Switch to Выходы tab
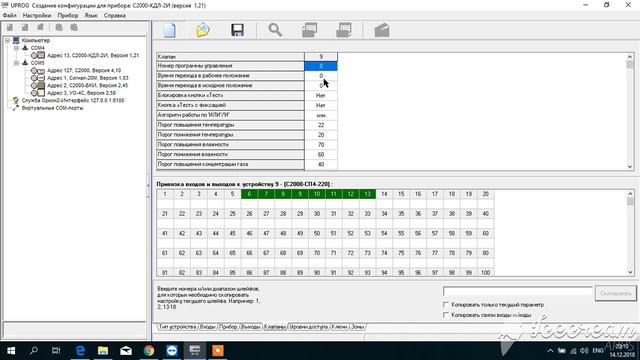 [250, 327]
